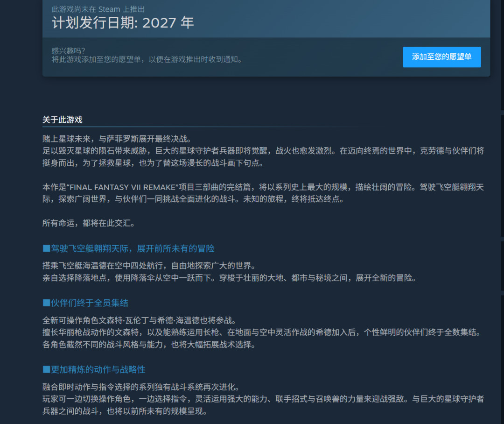Click the line starting 际，探索广阔世界
504x424 pixels.
pyautogui.click(x=195, y=199)
